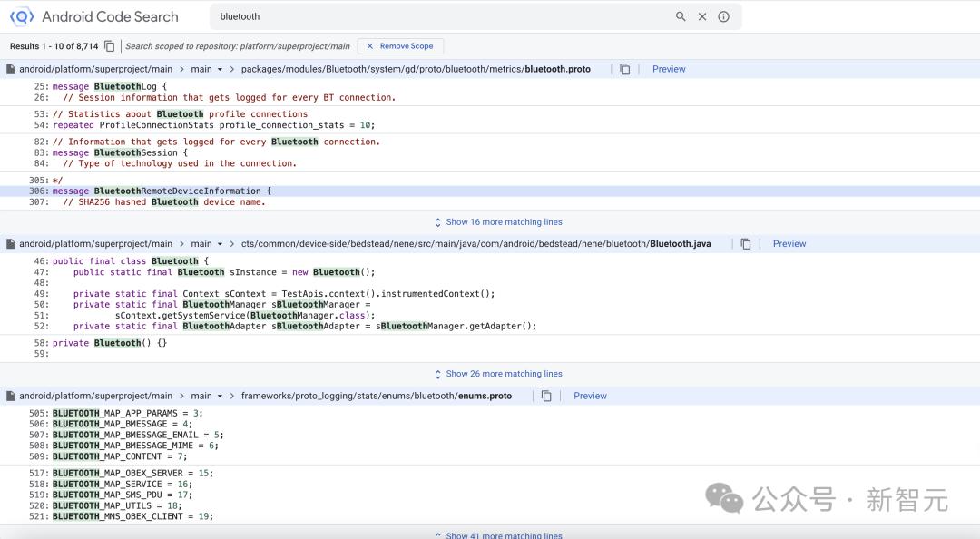Click the Results 1 - 10 of 8,714 text
Viewport: 980px width, 539px height.
[x=54, y=46]
